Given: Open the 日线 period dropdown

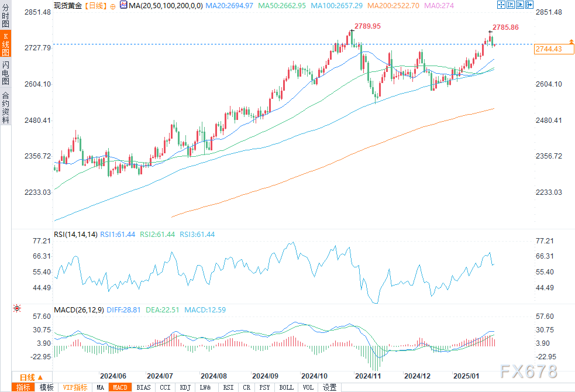Looking at the screenshot, I should pos(31,377).
